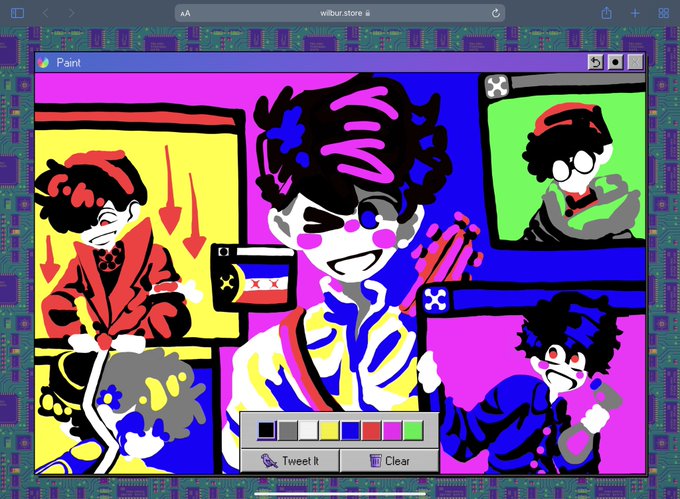The width and height of the screenshot is (680, 499).
Task: Show the tab overview grid
Action: pyautogui.click(x=664, y=13)
